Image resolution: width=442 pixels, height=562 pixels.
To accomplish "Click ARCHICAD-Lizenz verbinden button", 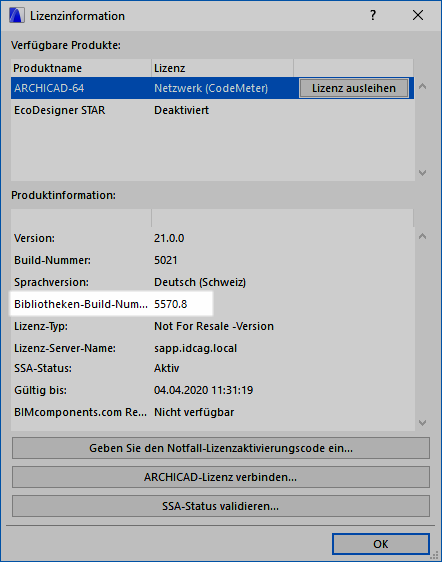I will pyautogui.click(x=221, y=477).
